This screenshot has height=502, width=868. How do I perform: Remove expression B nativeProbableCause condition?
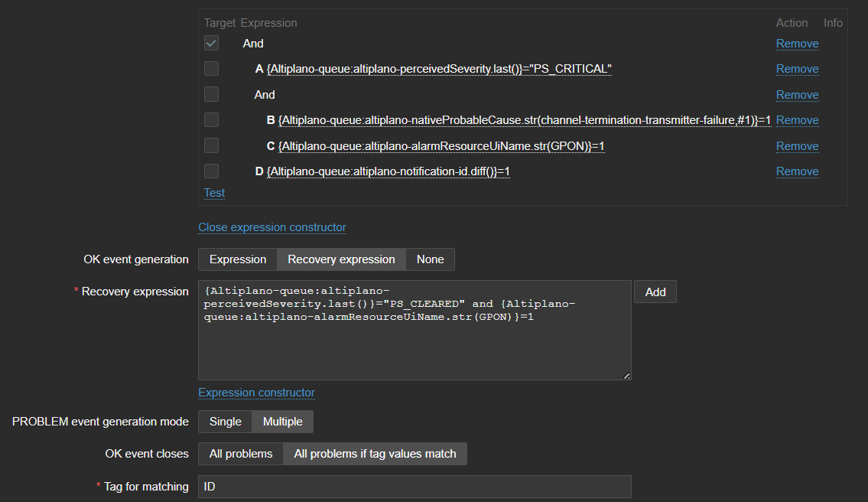click(797, 120)
